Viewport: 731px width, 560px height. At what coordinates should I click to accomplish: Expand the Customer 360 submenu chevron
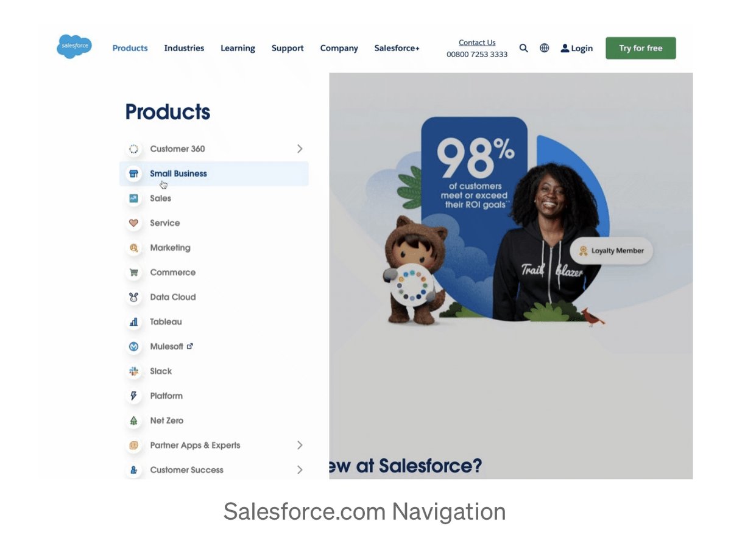pyautogui.click(x=300, y=149)
